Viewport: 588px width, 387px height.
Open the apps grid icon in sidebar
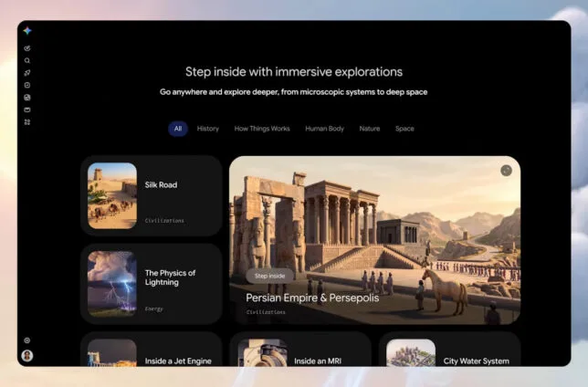[27, 122]
